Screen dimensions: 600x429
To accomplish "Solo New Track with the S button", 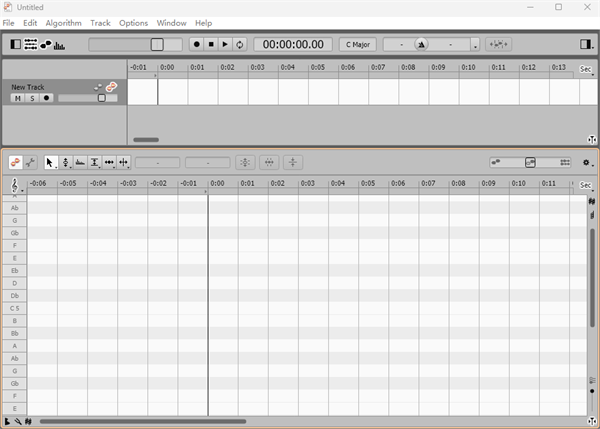I will (x=32, y=98).
